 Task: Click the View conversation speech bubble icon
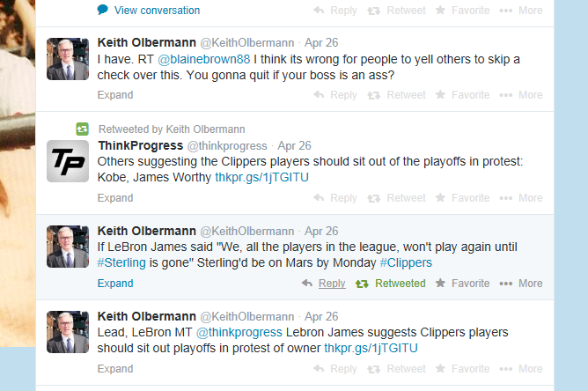(x=103, y=11)
